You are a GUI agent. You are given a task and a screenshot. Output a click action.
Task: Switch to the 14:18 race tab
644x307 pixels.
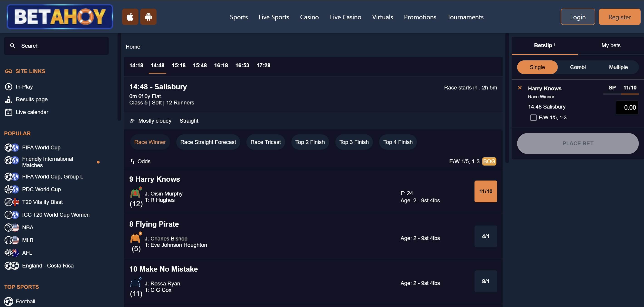tap(136, 66)
